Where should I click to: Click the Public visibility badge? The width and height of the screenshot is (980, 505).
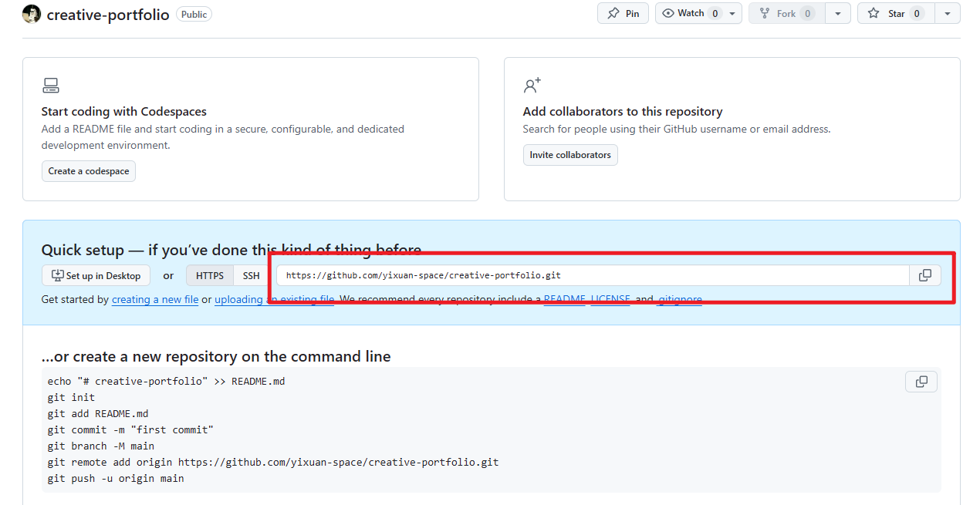click(x=194, y=14)
